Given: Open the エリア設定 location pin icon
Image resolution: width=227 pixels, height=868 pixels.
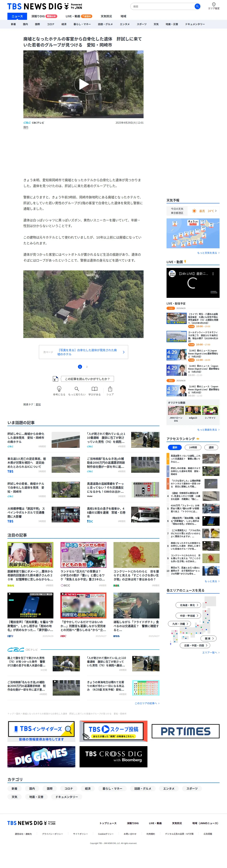Looking at the screenshot, I should [x=214, y=5].
